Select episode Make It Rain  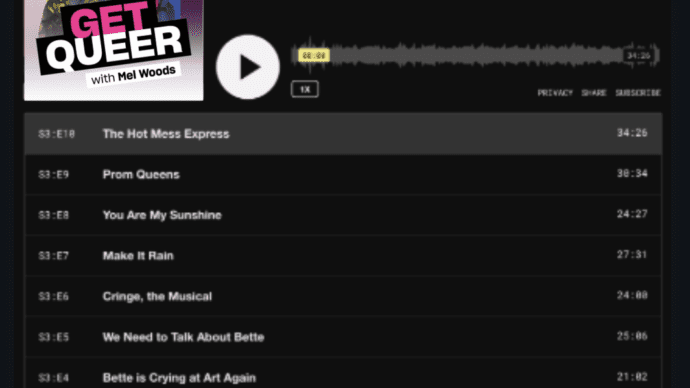(343, 256)
